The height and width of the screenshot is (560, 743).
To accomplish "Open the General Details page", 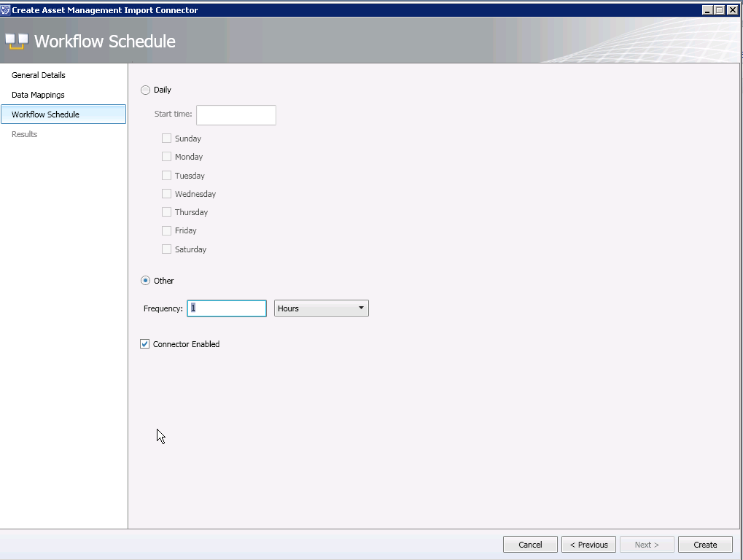I will click(39, 75).
